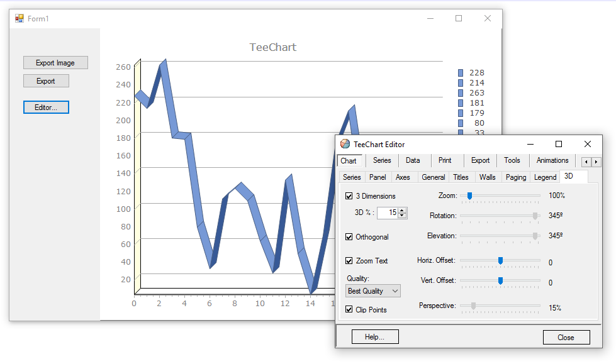This screenshot has width=616, height=364.
Task: Click the Perspective value 15%
Action: (x=555, y=308)
